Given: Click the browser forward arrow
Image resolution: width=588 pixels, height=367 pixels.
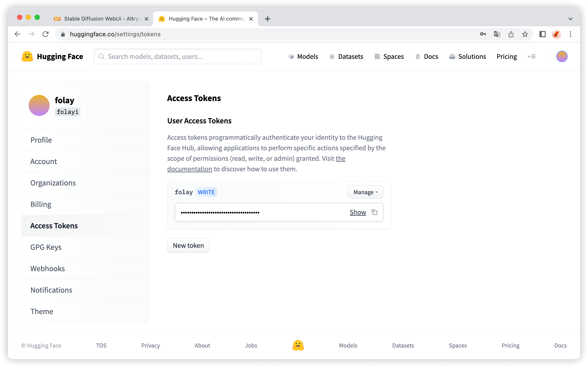Looking at the screenshot, I should click(31, 34).
